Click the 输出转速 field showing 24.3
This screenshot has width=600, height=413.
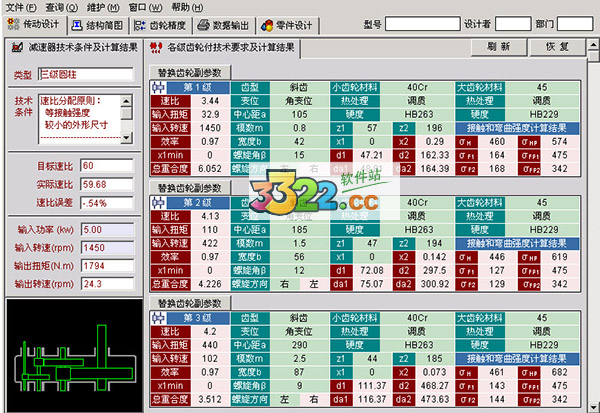coord(108,284)
